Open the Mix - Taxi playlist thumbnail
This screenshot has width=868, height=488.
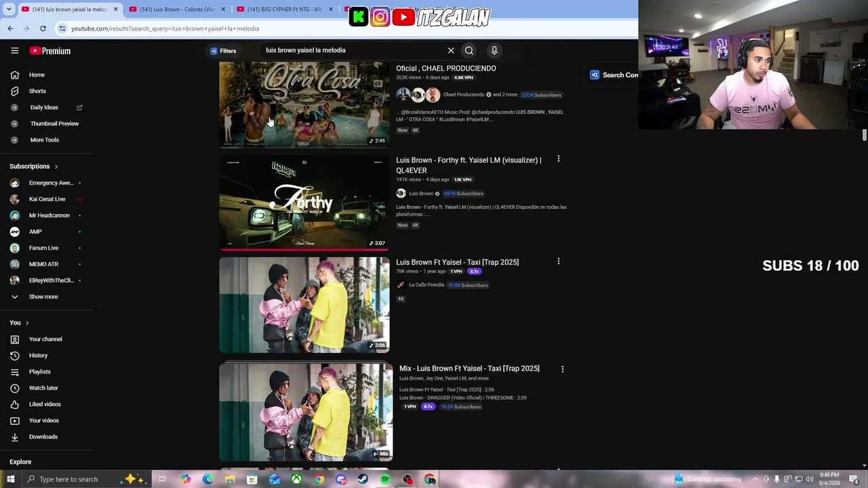tap(306, 412)
